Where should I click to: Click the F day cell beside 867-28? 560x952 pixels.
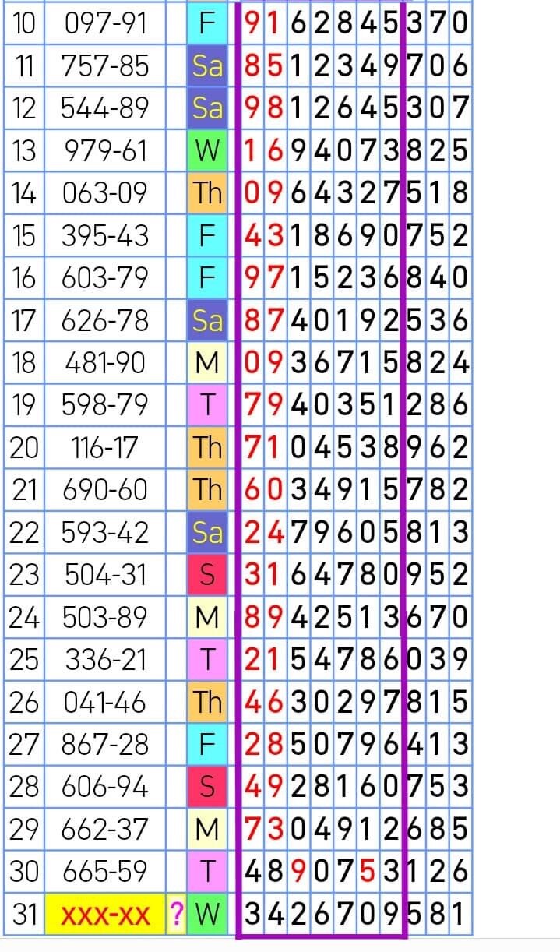pos(207,743)
